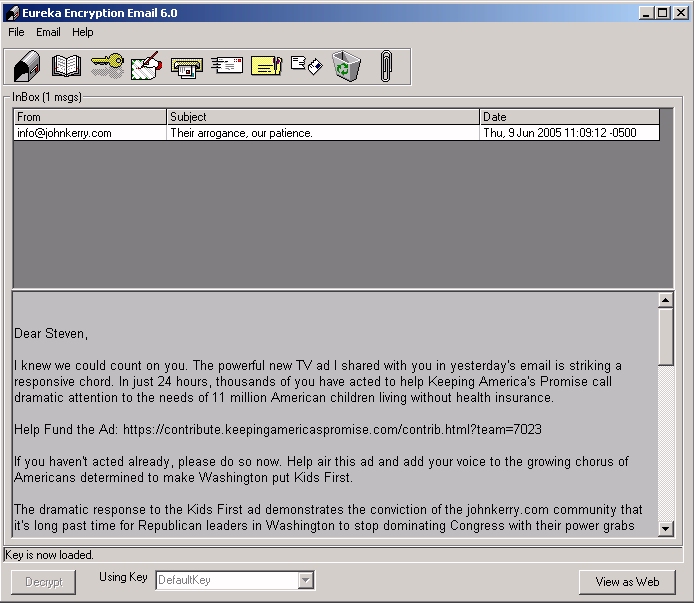This screenshot has width=694, height=603.
Task: Click the 'Key is now loaded.' status text
Action: tap(49, 555)
